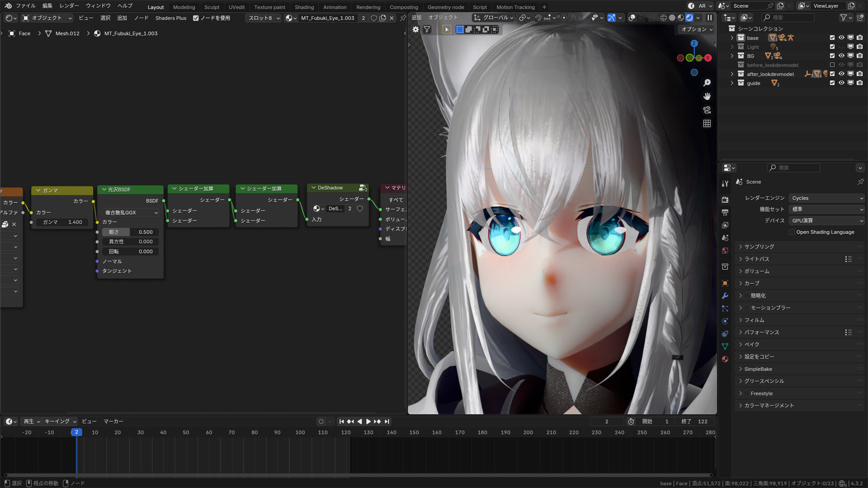Pin the node editor material with pin icon

(402, 18)
